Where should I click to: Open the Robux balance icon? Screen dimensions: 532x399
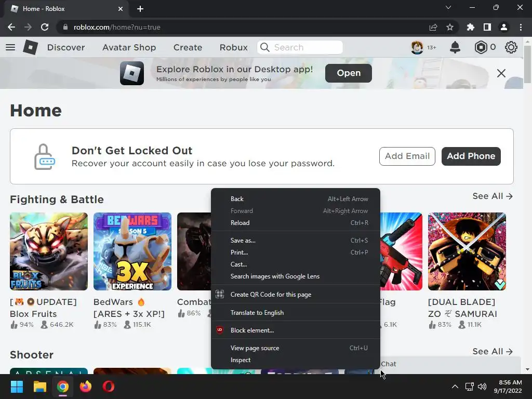point(481,47)
